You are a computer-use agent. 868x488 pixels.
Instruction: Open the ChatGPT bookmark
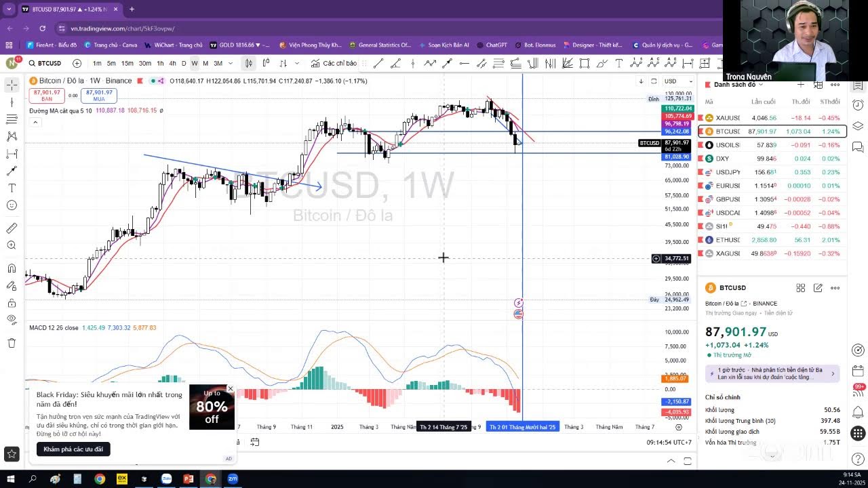(492, 45)
